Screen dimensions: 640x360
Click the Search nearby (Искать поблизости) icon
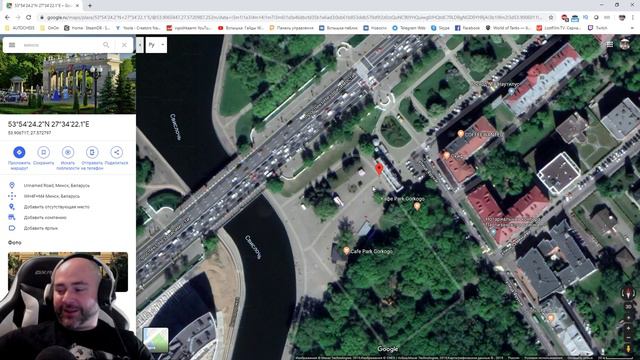(68, 152)
